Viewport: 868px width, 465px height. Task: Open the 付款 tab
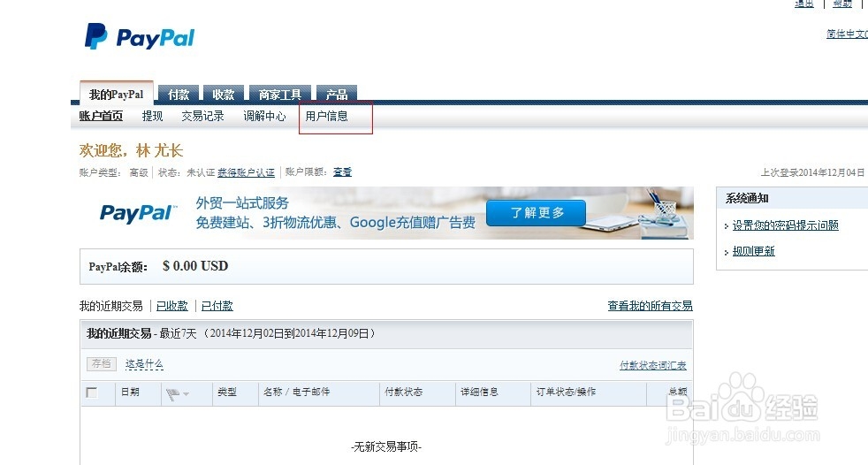179,95
